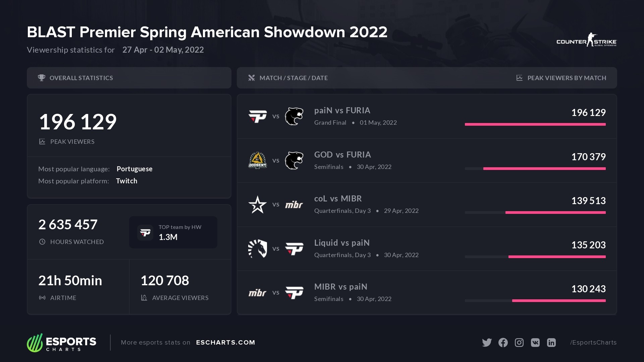Click the event date range text
Viewport: 644px width, 362px height.
point(163,50)
